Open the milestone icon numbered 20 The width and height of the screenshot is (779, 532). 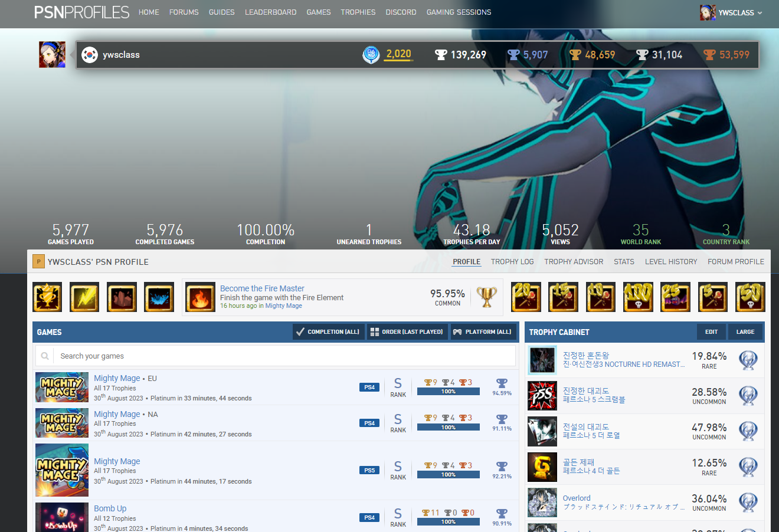526,297
